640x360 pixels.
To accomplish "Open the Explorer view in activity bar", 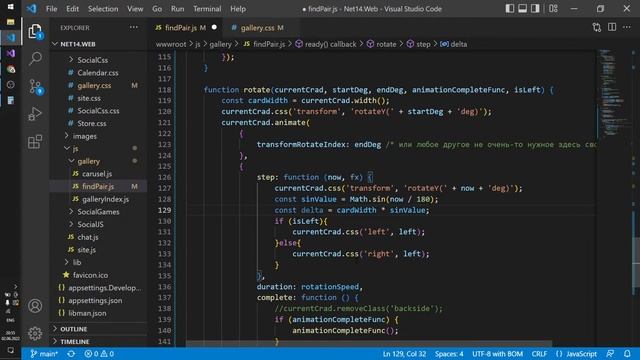I will 35,31.
